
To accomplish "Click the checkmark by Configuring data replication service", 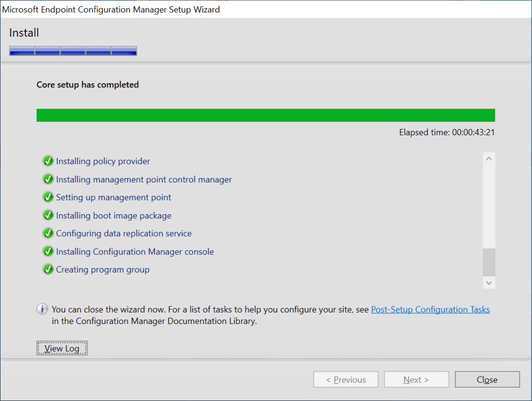I will pos(48,234).
